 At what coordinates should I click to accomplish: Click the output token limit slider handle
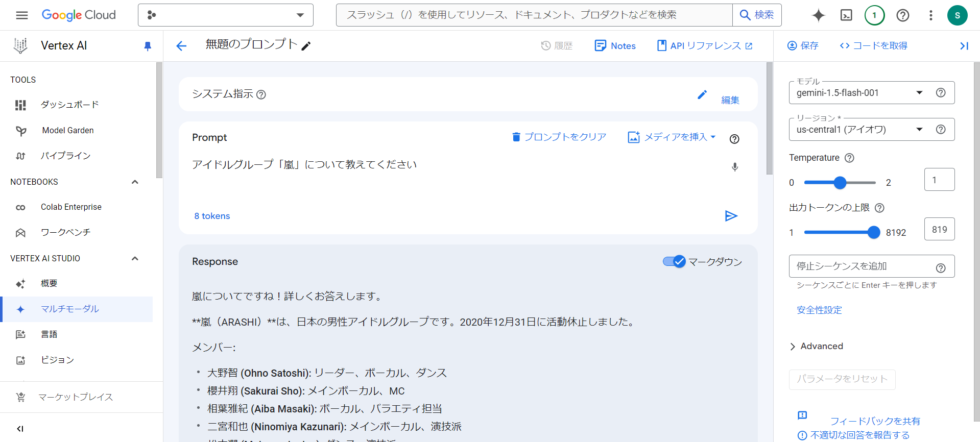tap(874, 232)
